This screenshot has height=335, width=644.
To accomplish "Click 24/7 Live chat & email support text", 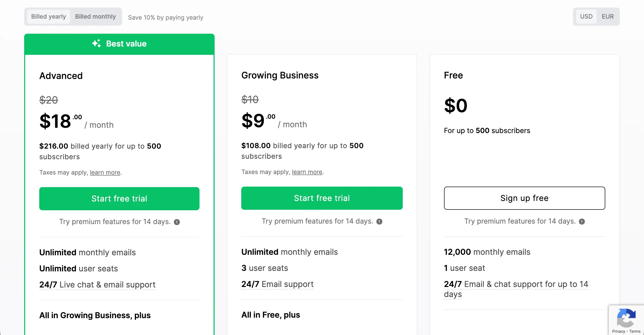I will [x=97, y=284].
